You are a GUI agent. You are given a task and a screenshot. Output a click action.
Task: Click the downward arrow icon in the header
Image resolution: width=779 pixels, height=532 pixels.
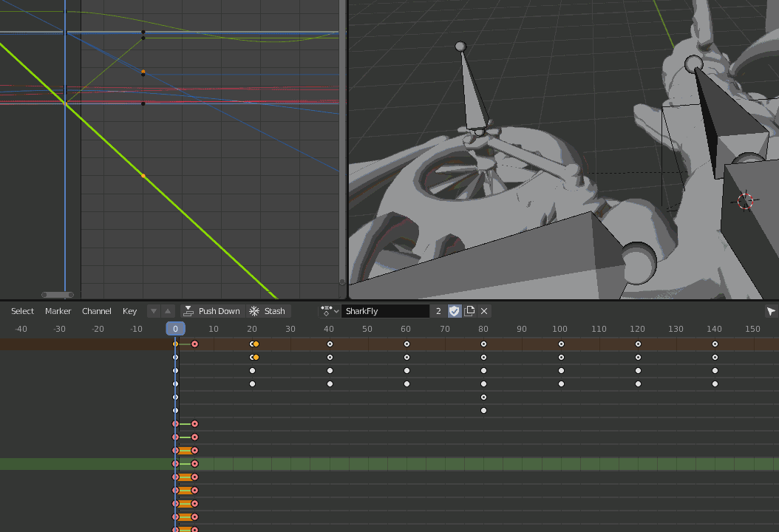(153, 311)
